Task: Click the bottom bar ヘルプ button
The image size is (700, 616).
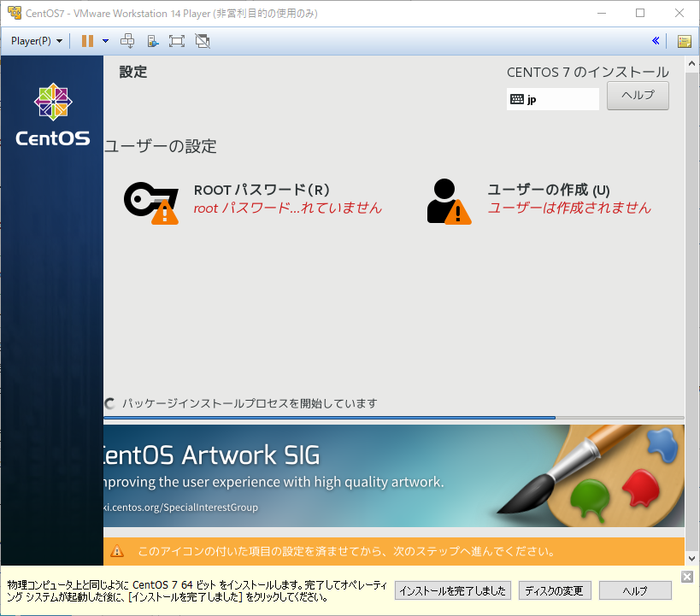Action: point(635,590)
